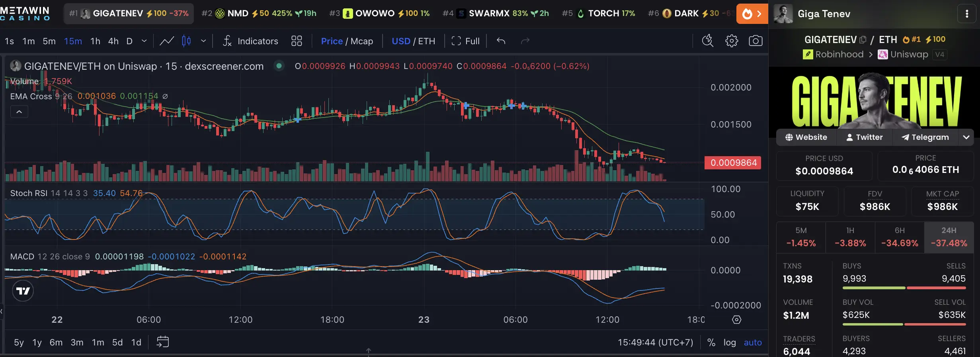Select ETH as quote currency

[x=427, y=41]
